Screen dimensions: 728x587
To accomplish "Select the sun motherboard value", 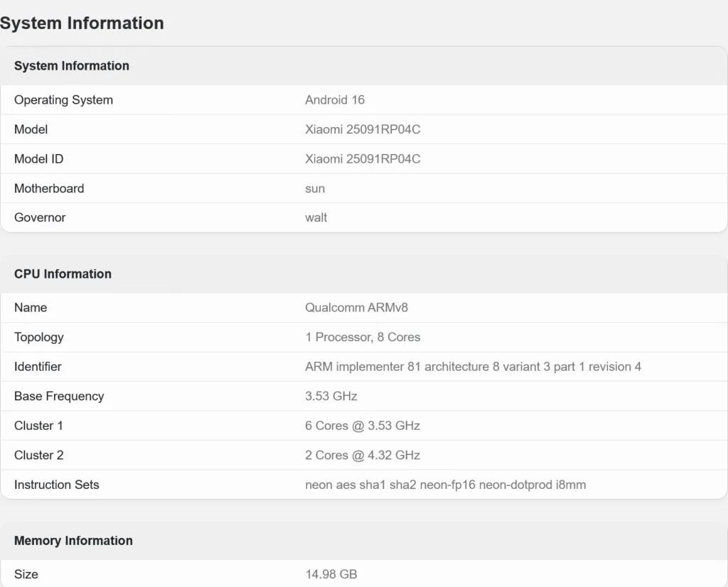I will (315, 189).
